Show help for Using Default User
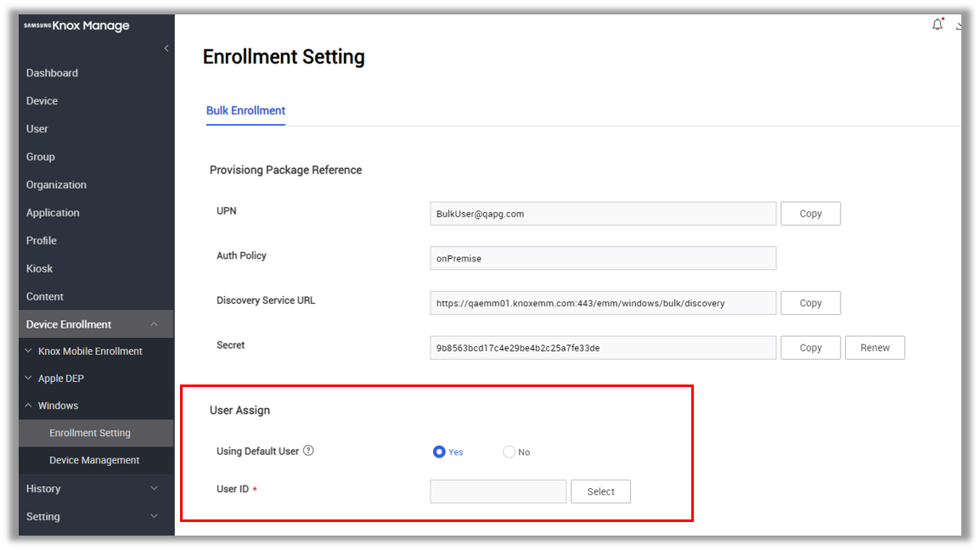This screenshot has height=550, width=980. coord(308,451)
